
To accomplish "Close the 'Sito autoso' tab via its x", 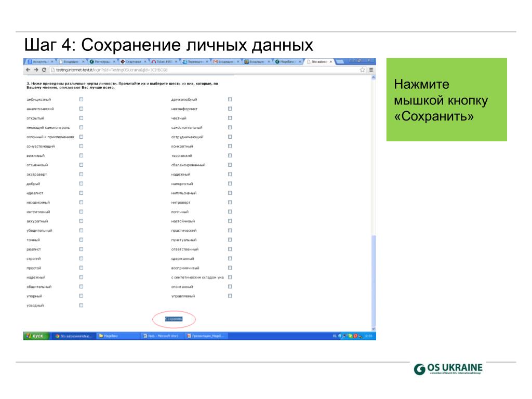I will [331, 62].
